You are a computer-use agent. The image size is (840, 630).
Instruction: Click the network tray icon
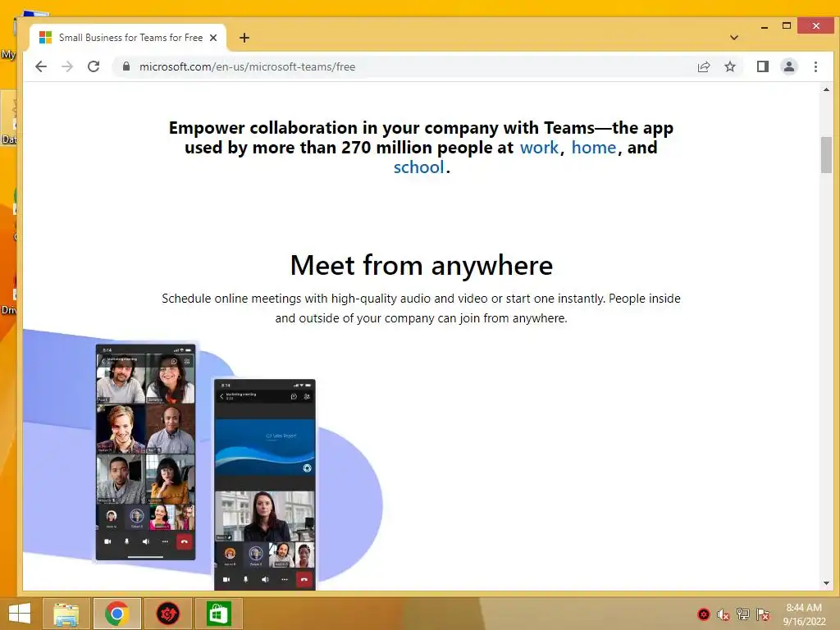(742, 614)
